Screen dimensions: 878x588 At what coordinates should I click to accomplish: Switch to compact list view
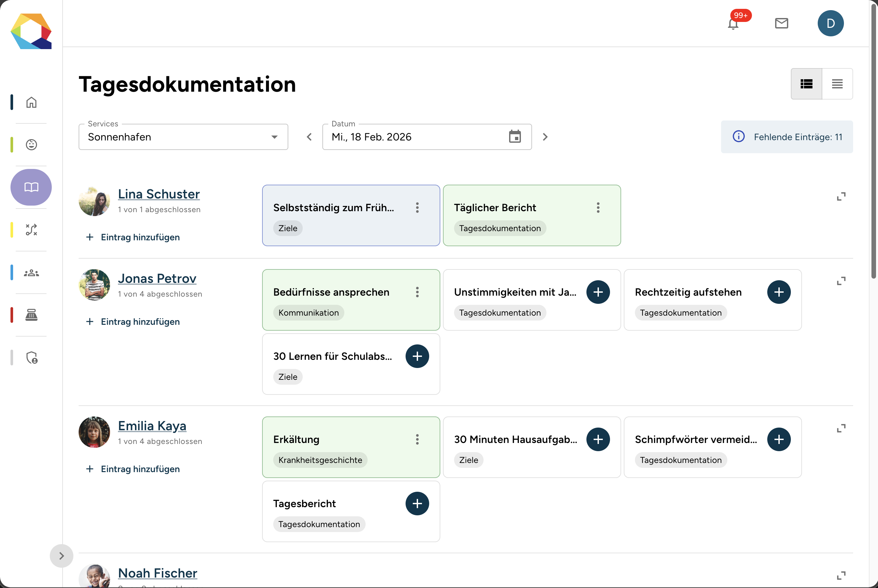tap(837, 83)
